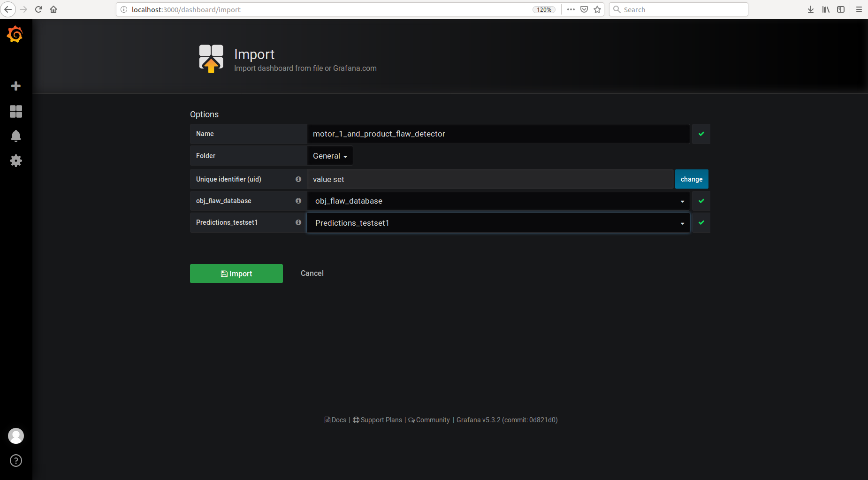The image size is (868, 480).
Task: Open the Docs footer link
Action: tap(335, 420)
